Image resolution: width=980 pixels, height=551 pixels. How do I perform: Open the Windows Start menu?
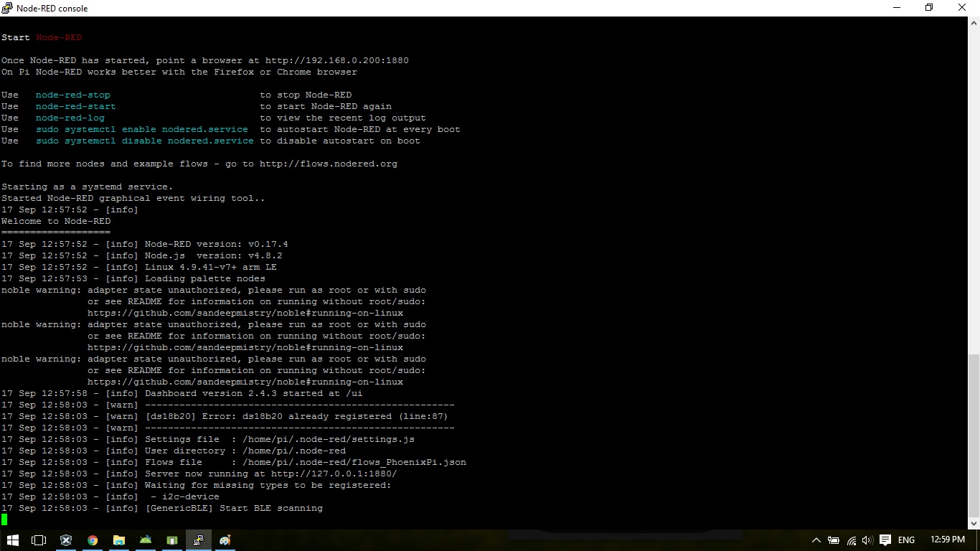click(x=13, y=540)
